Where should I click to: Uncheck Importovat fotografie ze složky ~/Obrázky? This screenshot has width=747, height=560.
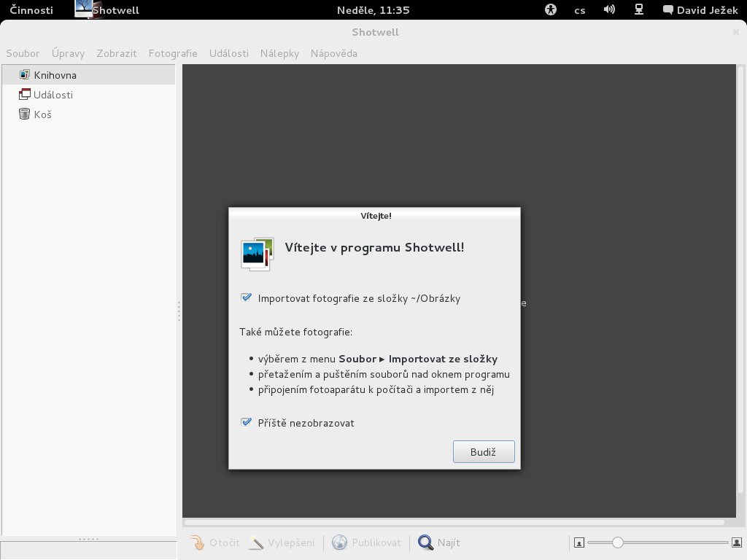tap(247, 297)
